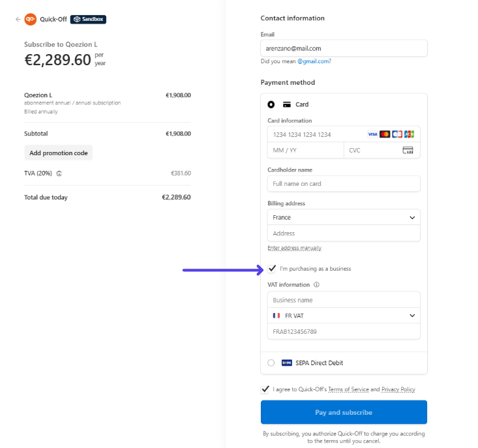Click Add promotion code button
478x448 pixels.
[x=59, y=153]
